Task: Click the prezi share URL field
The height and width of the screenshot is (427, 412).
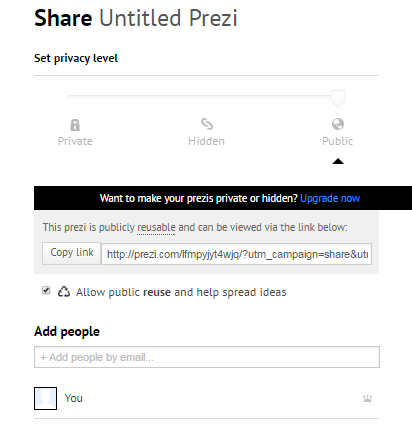Action: point(236,254)
